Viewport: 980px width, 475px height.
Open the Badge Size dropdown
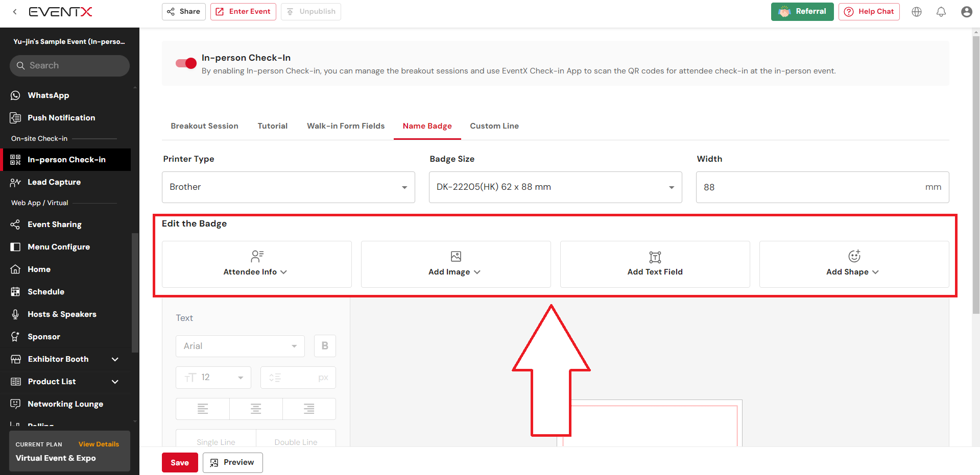556,187
